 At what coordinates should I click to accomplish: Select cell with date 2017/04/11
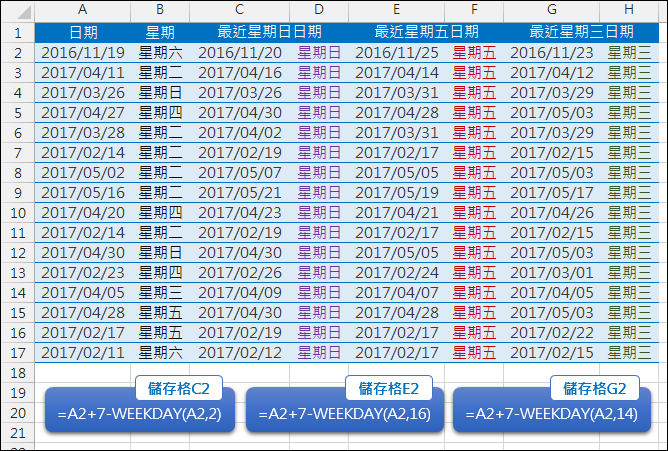click(83, 73)
